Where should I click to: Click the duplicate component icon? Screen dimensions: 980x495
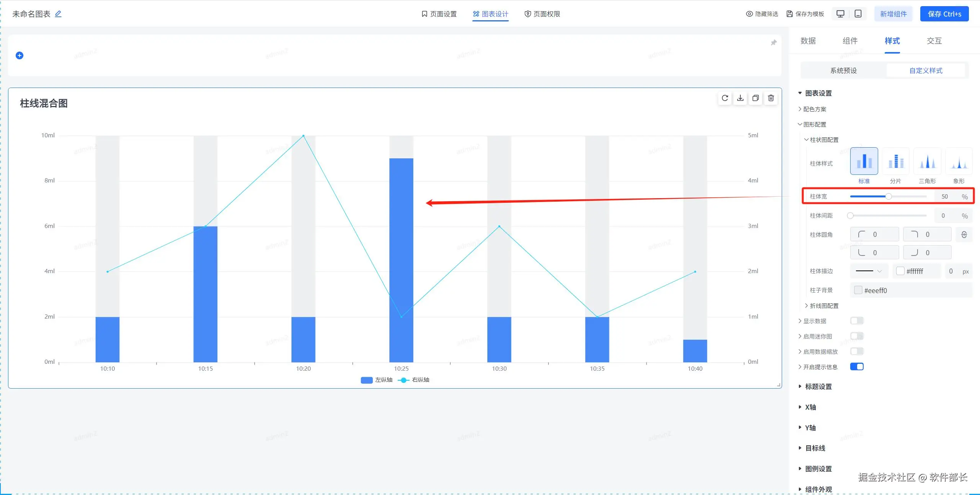click(x=756, y=98)
